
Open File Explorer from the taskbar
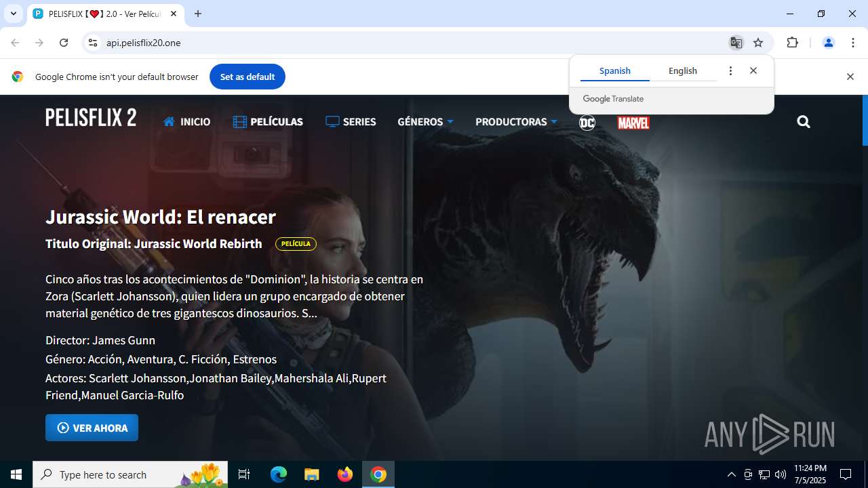click(312, 474)
